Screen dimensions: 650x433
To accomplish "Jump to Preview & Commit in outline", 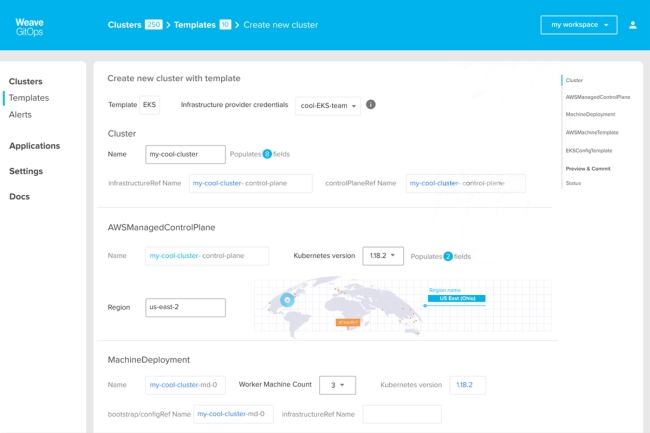I will pyautogui.click(x=588, y=169).
